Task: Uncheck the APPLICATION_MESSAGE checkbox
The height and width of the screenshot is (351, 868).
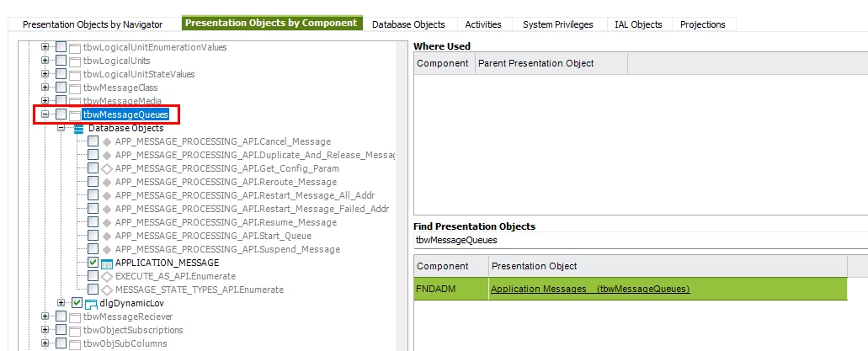Action: coord(93,263)
